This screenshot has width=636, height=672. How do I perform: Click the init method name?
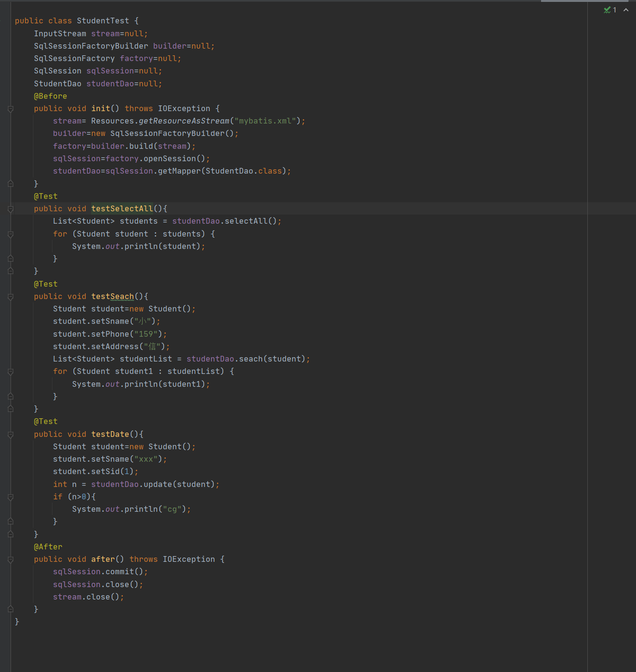pos(101,109)
